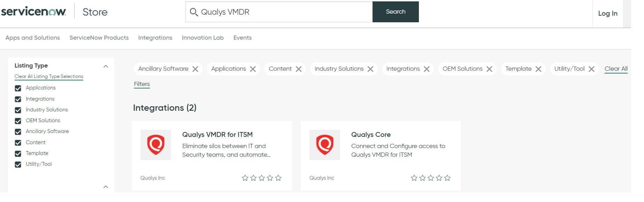
Task: Uncheck the Applications checkbox
Action: (18, 88)
